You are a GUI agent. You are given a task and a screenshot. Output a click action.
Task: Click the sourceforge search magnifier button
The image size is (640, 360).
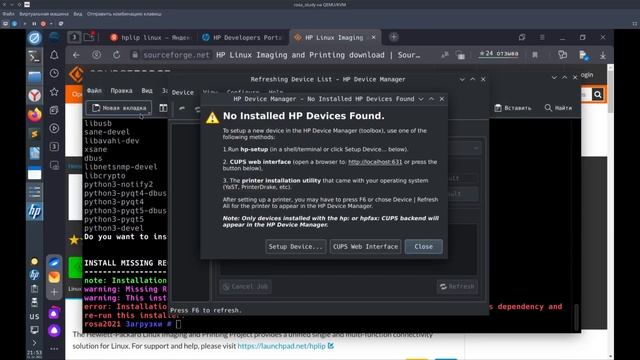(x=598, y=95)
